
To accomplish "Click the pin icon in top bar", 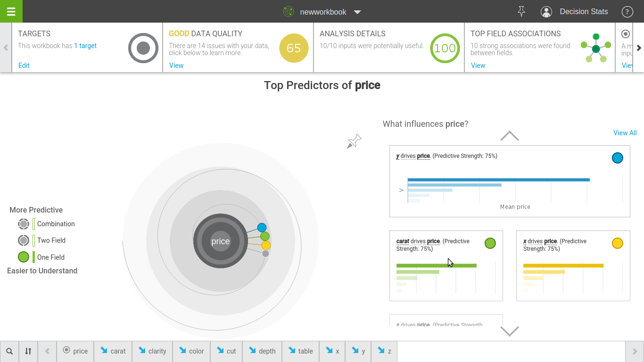I will point(521,12).
